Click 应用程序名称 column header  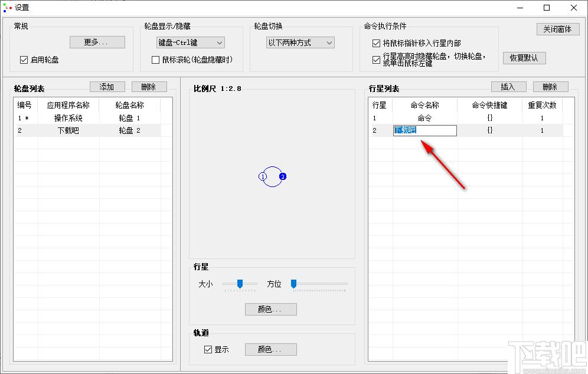[x=68, y=105]
